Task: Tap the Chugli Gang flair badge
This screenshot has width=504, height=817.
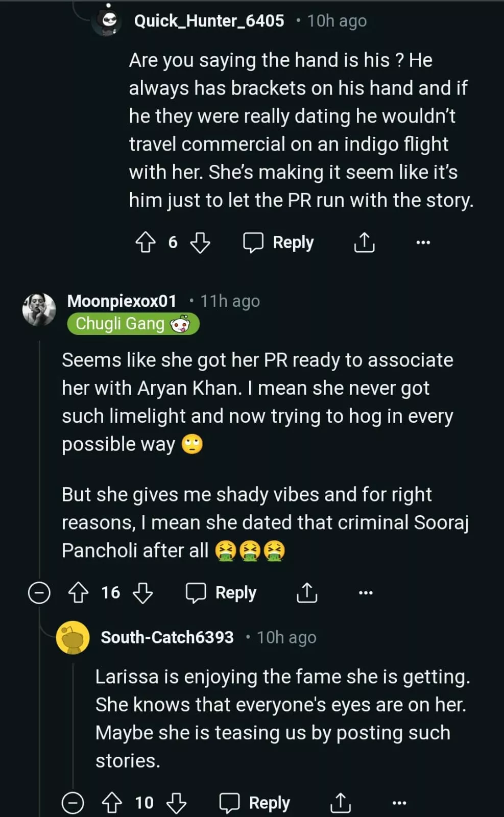Action: 133,324
